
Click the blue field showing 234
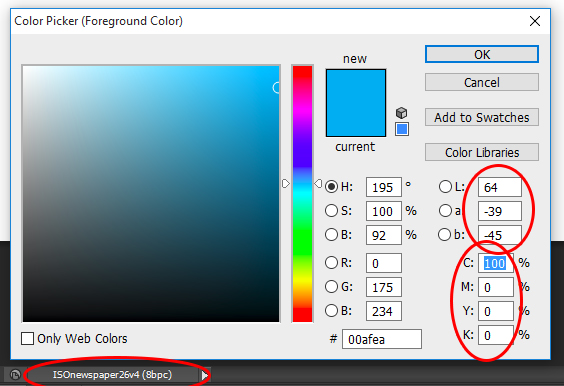pyautogui.click(x=383, y=311)
